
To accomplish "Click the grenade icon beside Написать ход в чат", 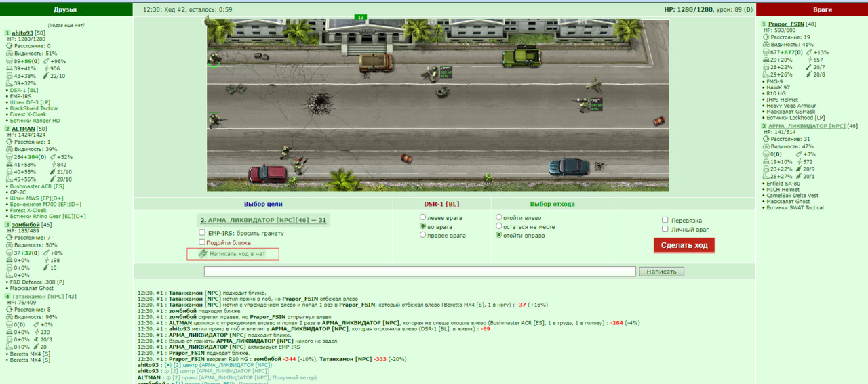I will [202, 253].
